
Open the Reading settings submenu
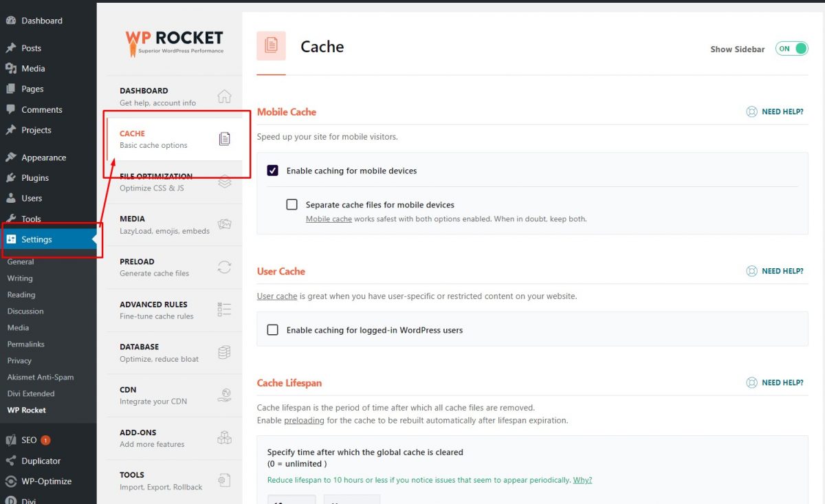tap(21, 295)
